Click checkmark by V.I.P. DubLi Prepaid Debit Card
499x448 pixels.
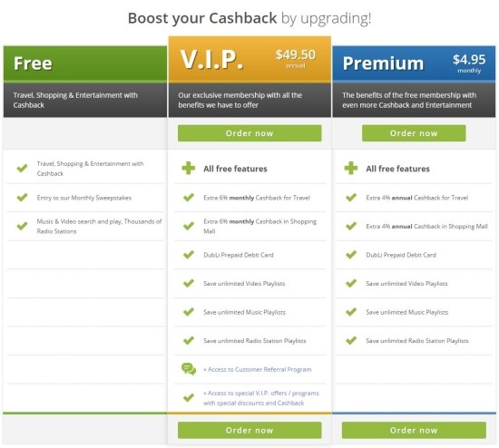[x=189, y=255]
